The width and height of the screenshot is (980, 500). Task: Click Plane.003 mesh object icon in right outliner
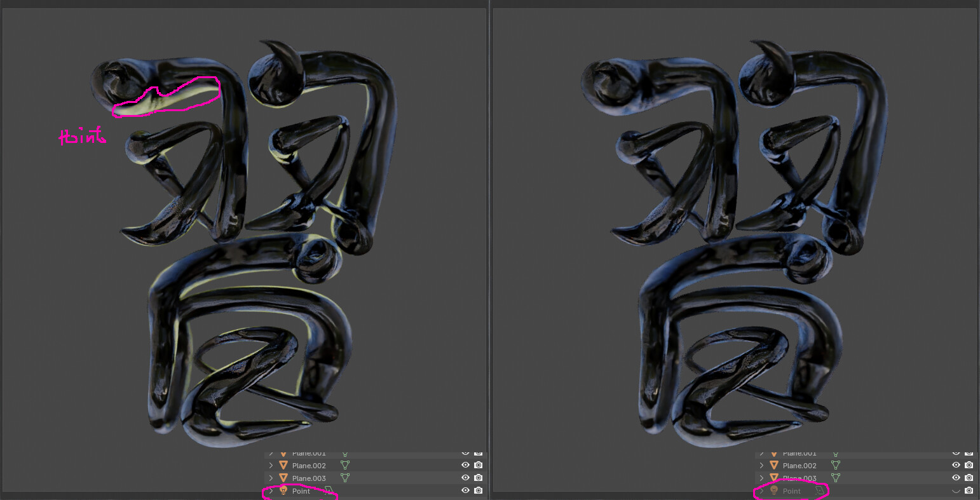pyautogui.click(x=774, y=478)
